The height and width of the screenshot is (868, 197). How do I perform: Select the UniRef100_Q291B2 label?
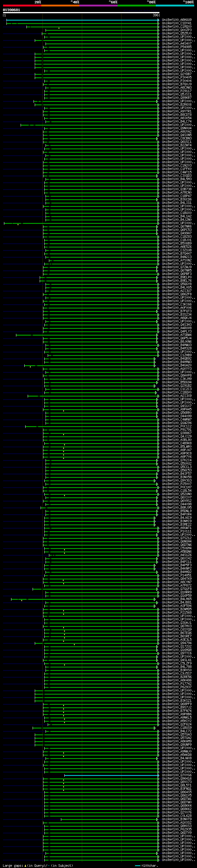click(177, 386)
